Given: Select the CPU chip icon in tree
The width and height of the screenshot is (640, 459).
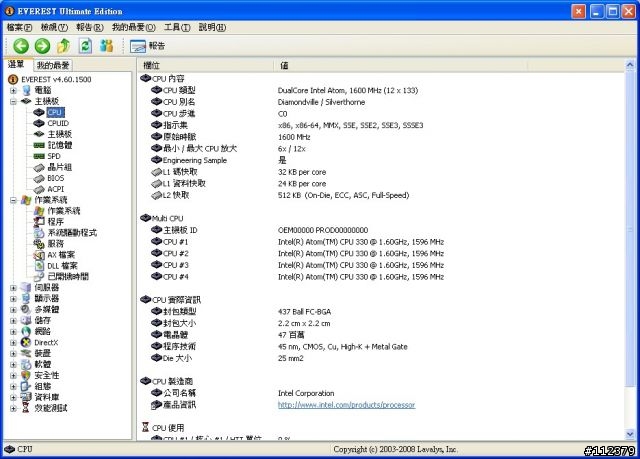Looking at the screenshot, I should coord(39,112).
